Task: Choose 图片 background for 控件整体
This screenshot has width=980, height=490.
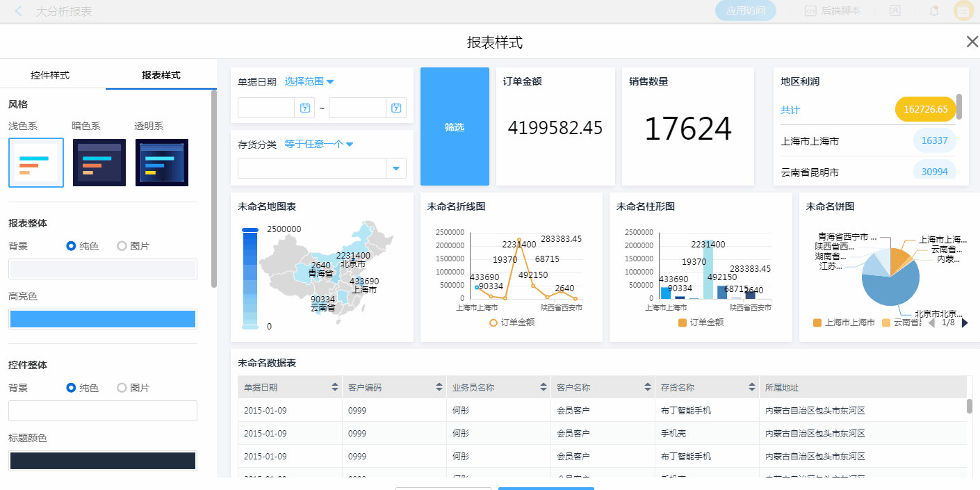Action: point(122,388)
